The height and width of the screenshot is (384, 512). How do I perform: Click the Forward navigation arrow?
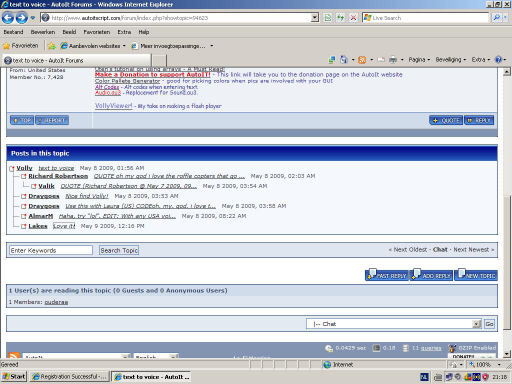[22, 18]
